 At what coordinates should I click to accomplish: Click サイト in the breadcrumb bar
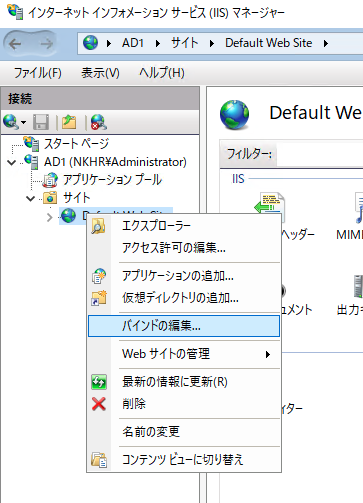185,43
